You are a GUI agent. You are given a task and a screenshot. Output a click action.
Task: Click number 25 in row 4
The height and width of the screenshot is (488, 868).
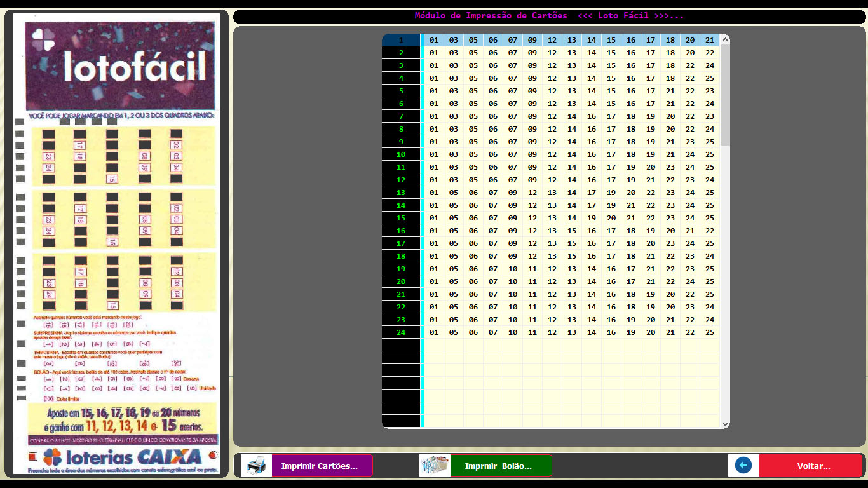coord(710,78)
